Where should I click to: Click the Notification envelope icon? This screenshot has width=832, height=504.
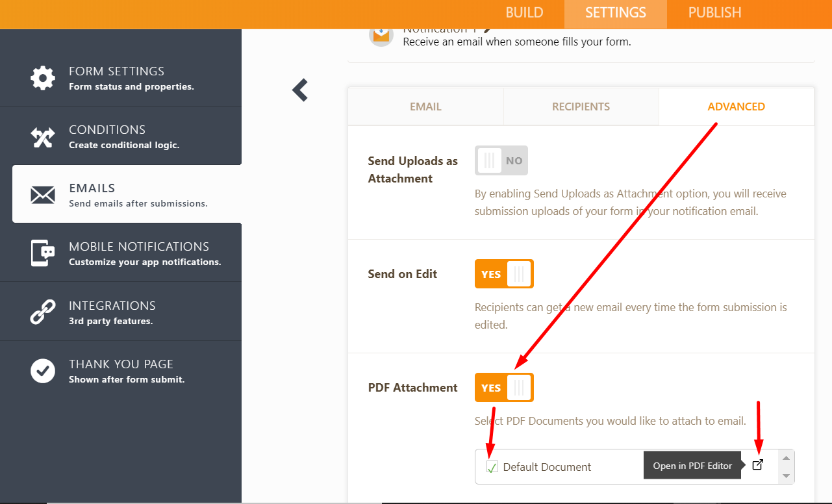[381, 35]
